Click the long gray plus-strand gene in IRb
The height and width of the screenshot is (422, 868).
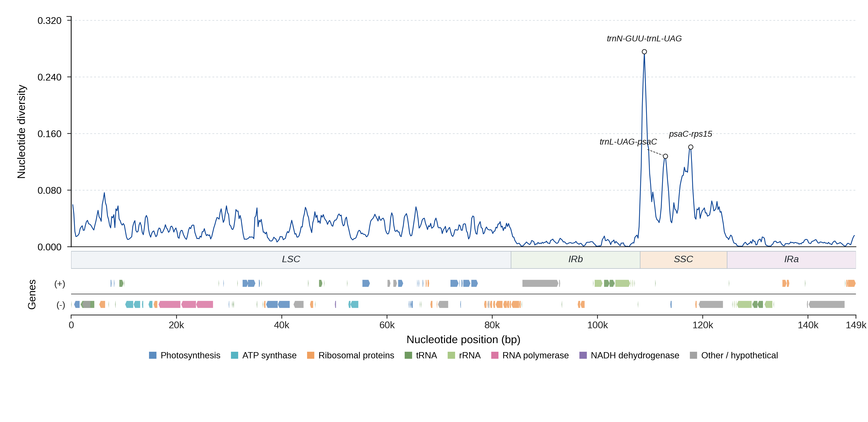click(x=540, y=283)
